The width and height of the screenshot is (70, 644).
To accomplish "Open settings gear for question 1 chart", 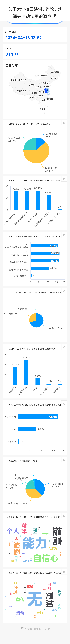I will coord(64,123).
